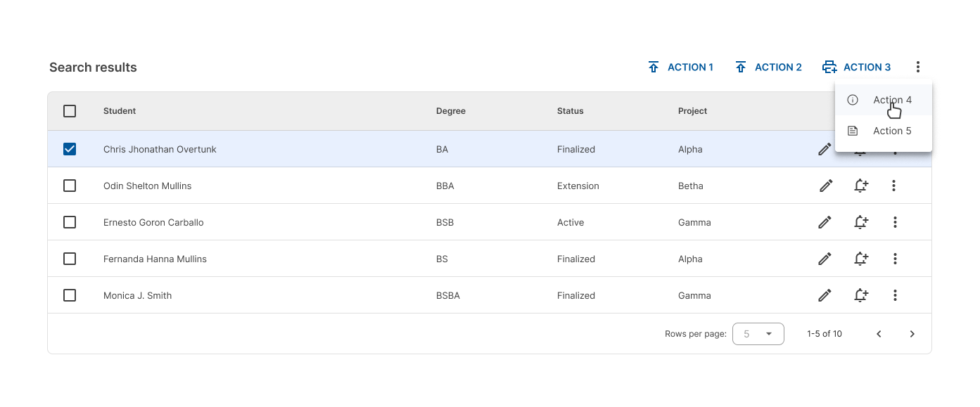Click the previous page chevron
This screenshot has width=980, height=407.
(x=879, y=333)
